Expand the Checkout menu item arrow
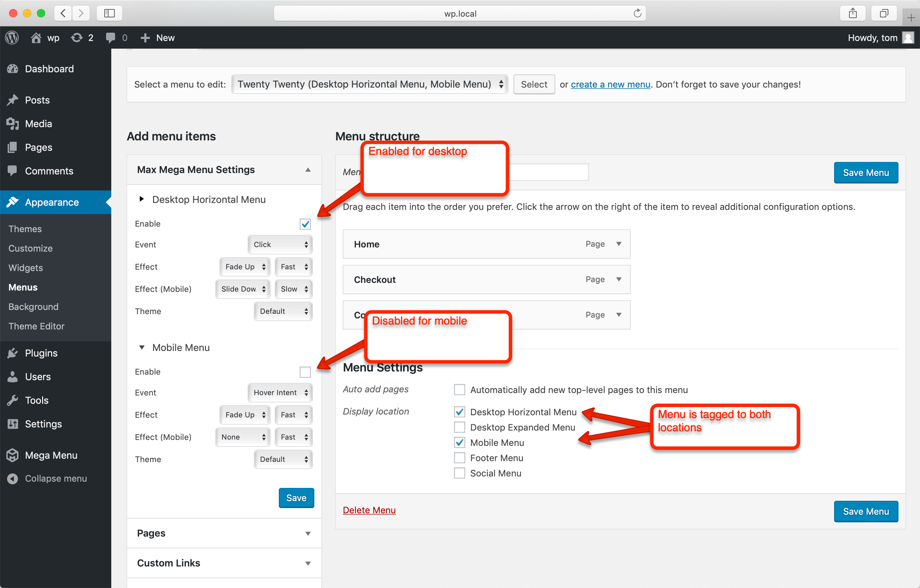This screenshot has height=588, width=920. (619, 279)
